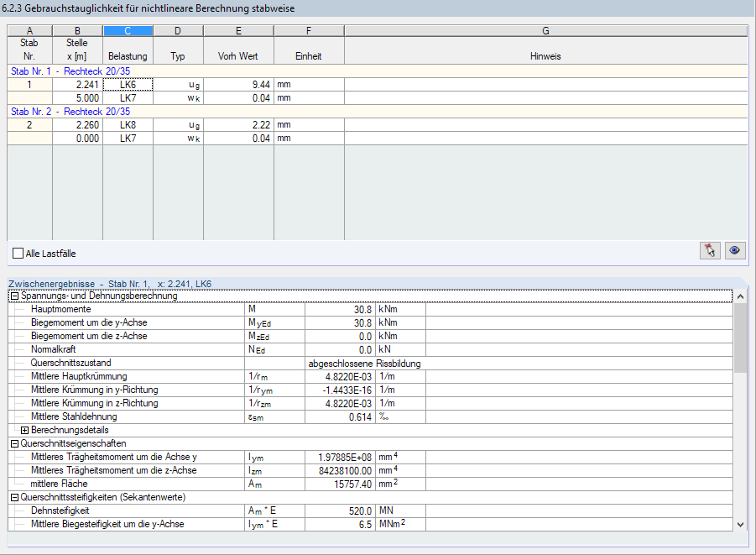Click the Dehnsteifigkeit row
Image resolution: width=756 pixels, height=555 pixels.
tap(370, 510)
